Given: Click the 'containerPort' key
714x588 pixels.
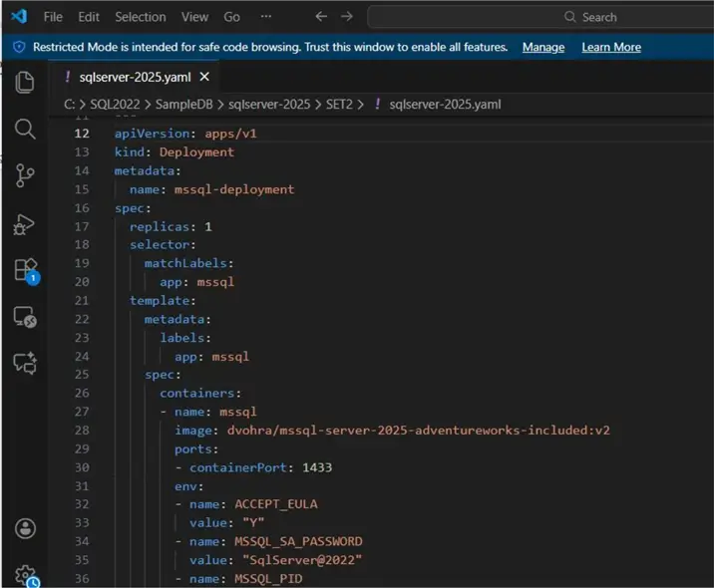Looking at the screenshot, I should [238, 467].
